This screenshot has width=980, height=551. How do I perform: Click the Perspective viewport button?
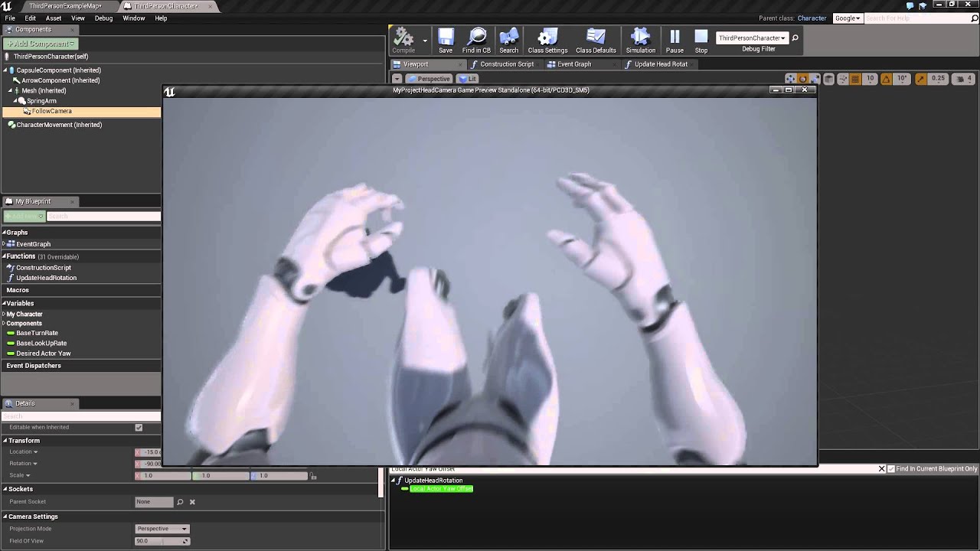429,79
